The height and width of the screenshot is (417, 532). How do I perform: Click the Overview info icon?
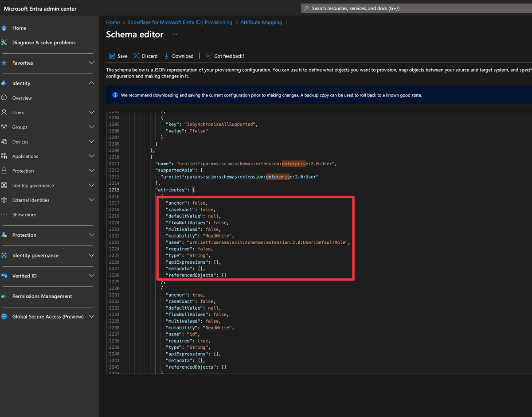point(4,98)
